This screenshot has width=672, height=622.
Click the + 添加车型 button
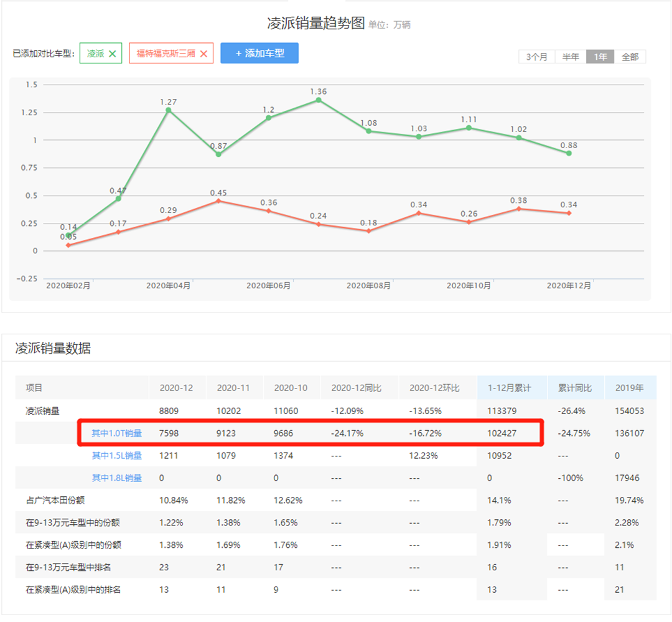click(x=259, y=54)
